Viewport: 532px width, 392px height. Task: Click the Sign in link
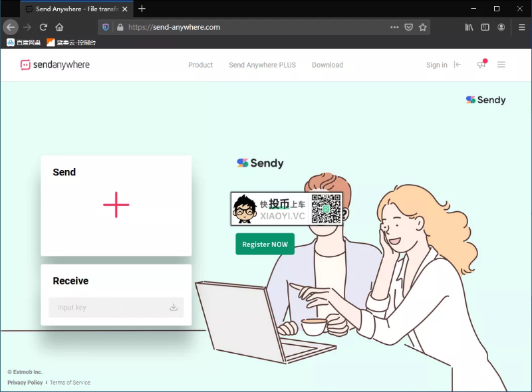(437, 64)
